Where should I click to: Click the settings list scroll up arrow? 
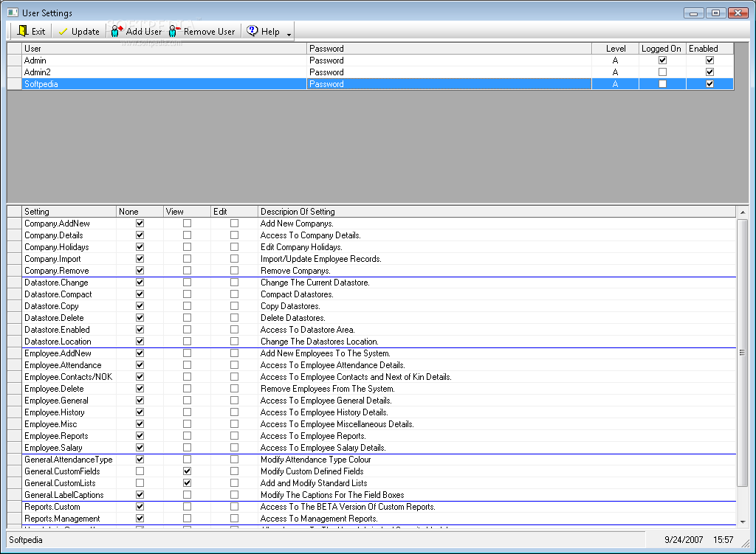pos(743,212)
